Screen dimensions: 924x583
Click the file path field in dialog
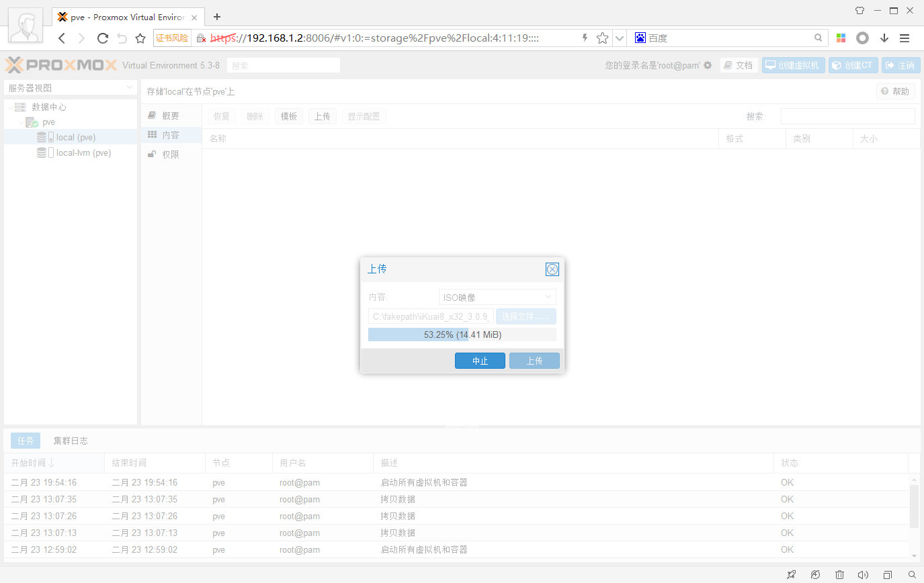click(x=431, y=316)
